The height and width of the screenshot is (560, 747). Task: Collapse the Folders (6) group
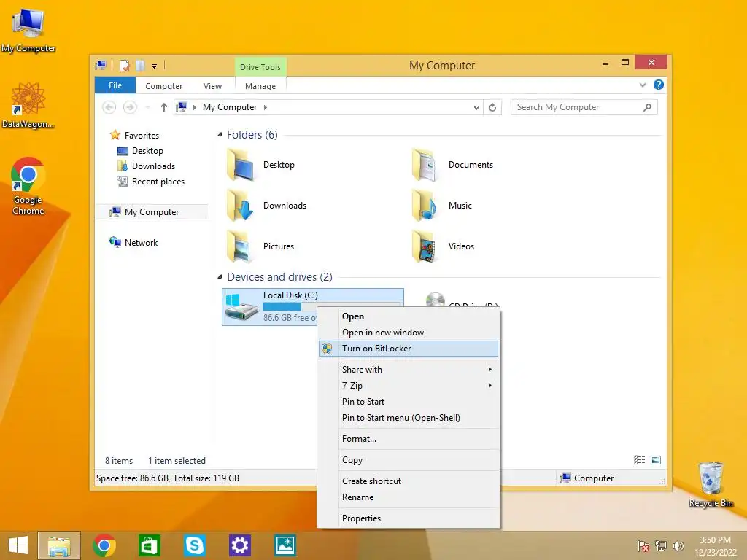tap(220, 135)
